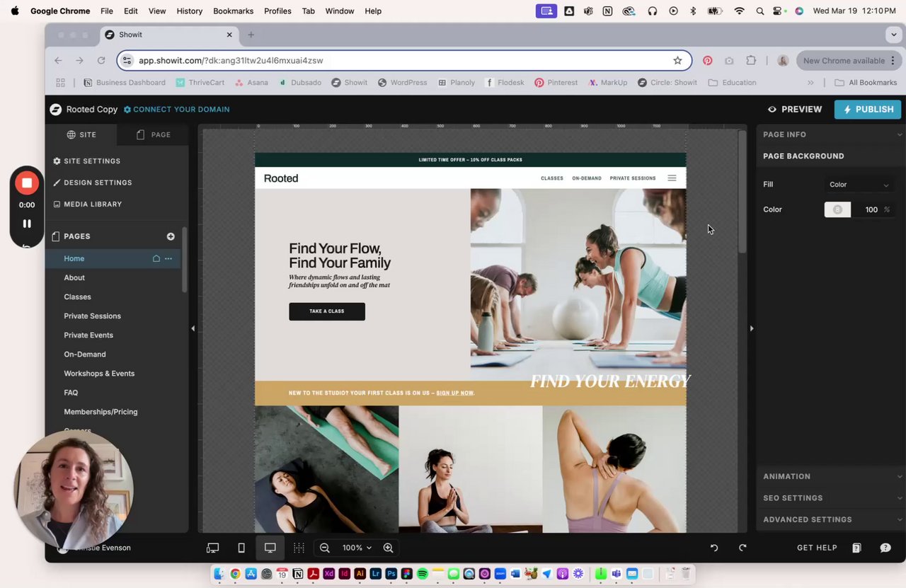Select the On-Demand page
This screenshot has height=588, width=906.
pyautogui.click(x=85, y=354)
